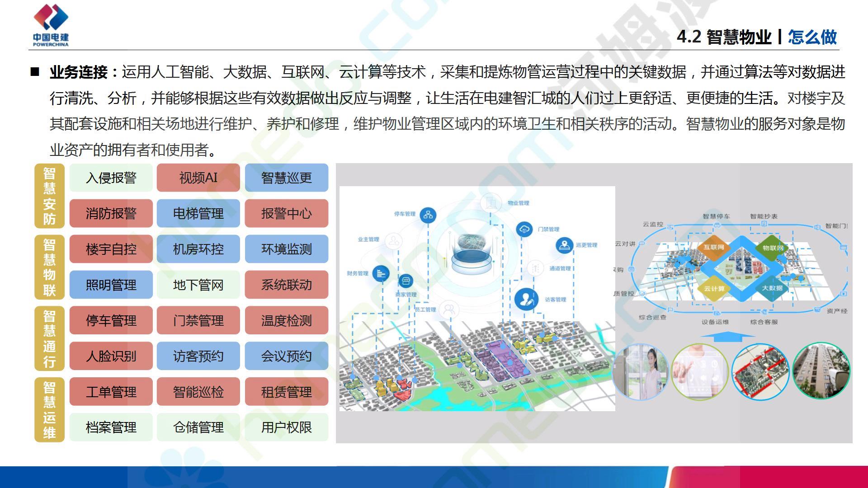Click the orange 互联网 diamond tile

point(713,248)
